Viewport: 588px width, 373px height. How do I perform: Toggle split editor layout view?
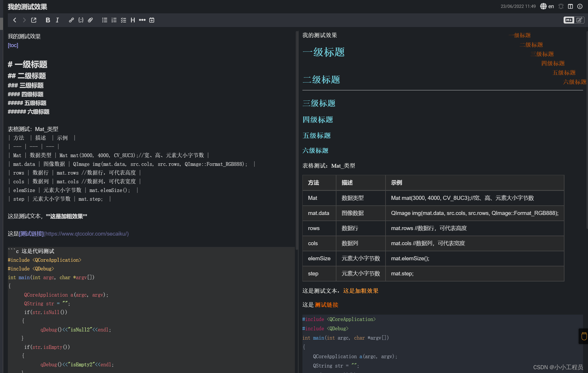coord(571,6)
